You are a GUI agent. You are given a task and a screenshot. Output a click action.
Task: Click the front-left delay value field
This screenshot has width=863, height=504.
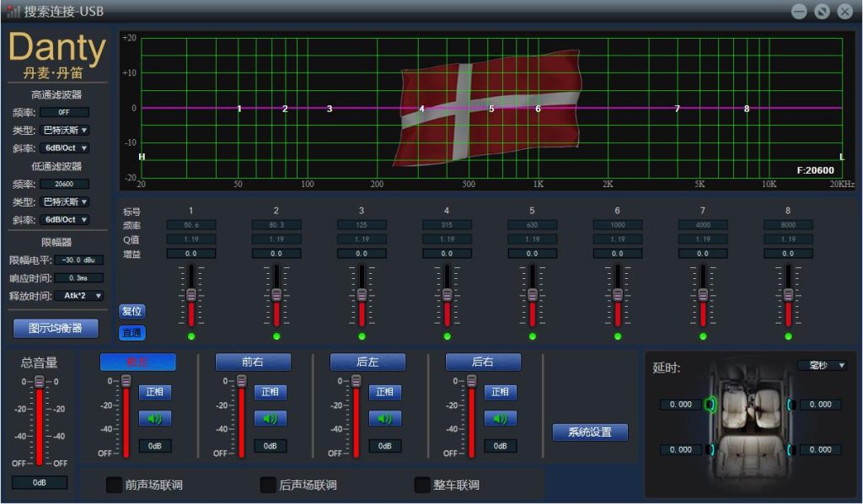681,405
